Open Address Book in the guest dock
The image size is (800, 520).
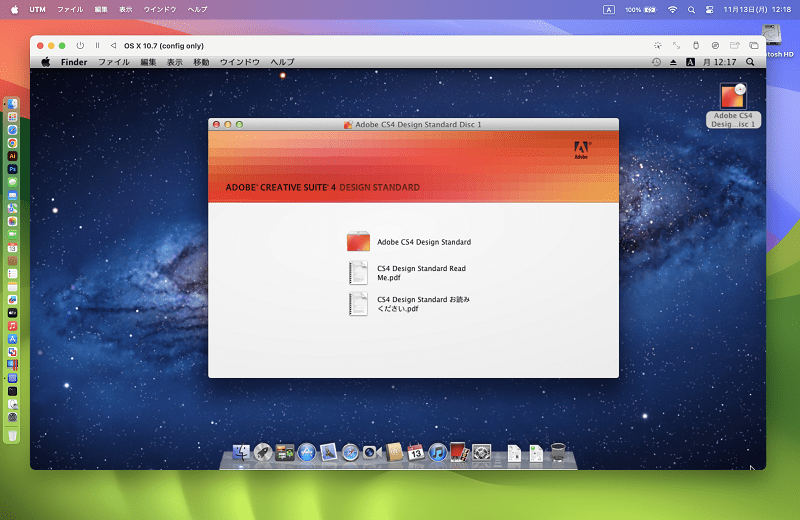point(394,452)
